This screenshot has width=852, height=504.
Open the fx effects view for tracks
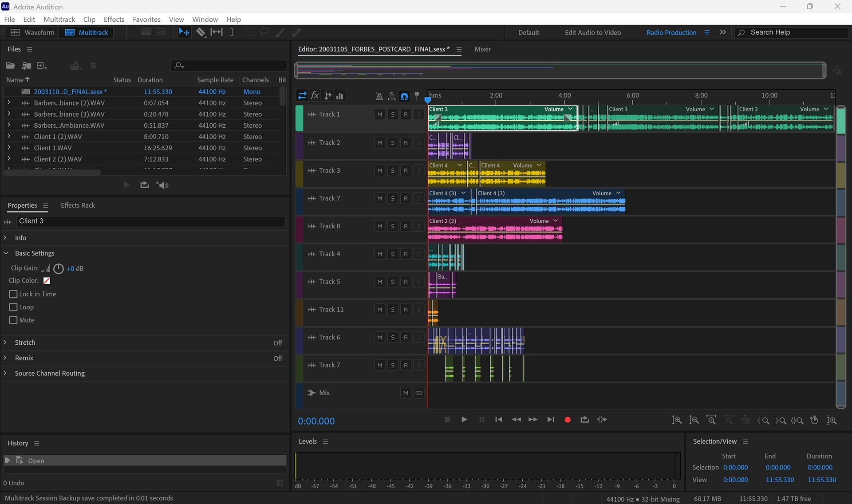coord(315,96)
